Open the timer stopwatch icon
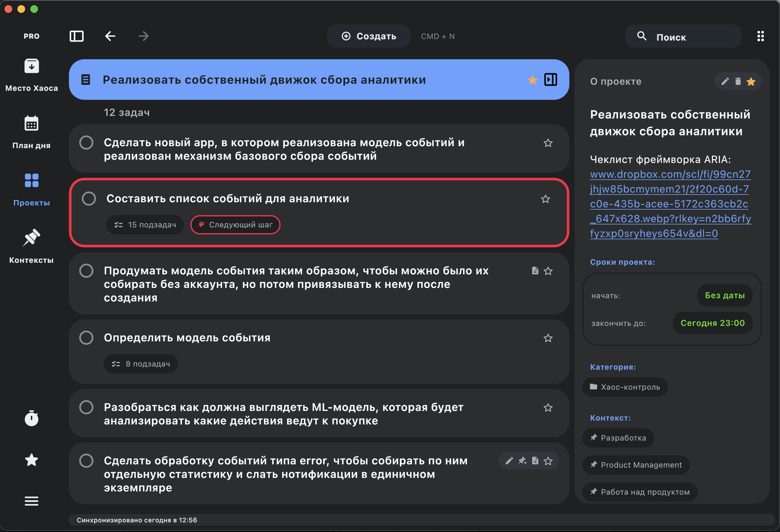The width and height of the screenshot is (780, 532). point(32,418)
